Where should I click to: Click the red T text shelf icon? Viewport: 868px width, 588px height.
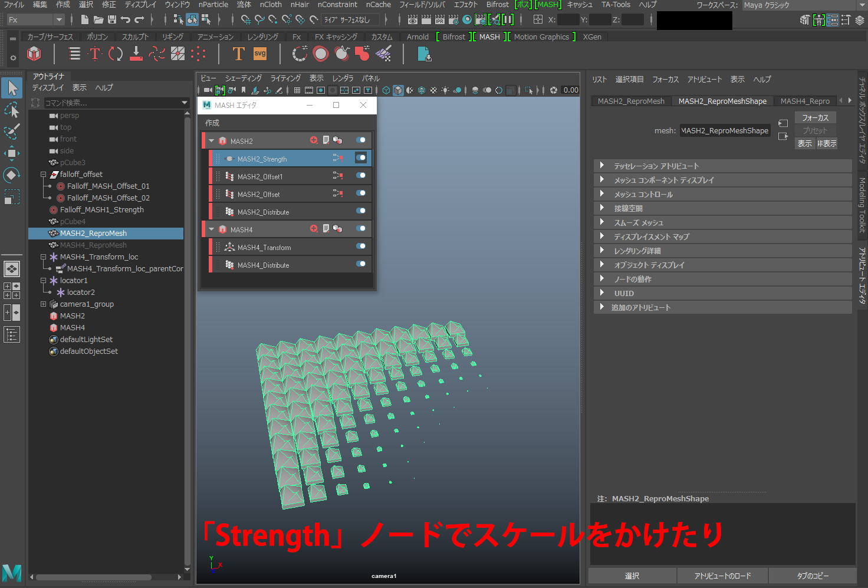pyautogui.click(x=95, y=54)
